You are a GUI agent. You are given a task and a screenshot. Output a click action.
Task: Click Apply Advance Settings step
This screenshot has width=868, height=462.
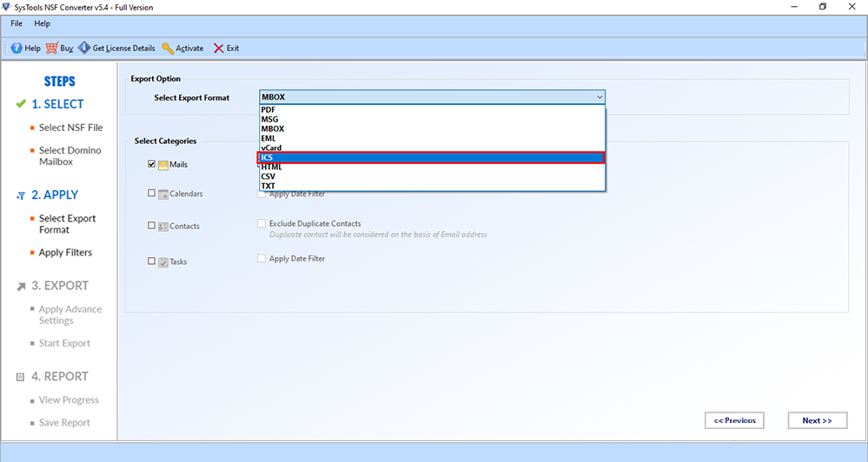pos(70,315)
